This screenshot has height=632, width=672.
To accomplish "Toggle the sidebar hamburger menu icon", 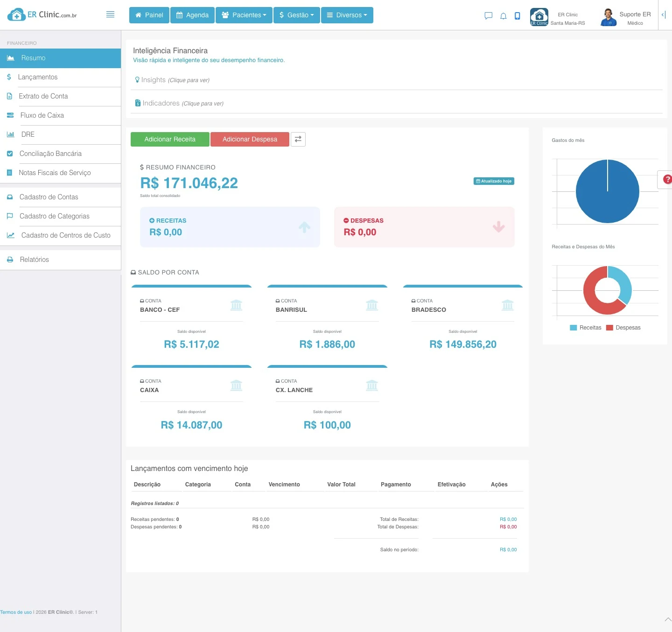I will [x=110, y=14].
